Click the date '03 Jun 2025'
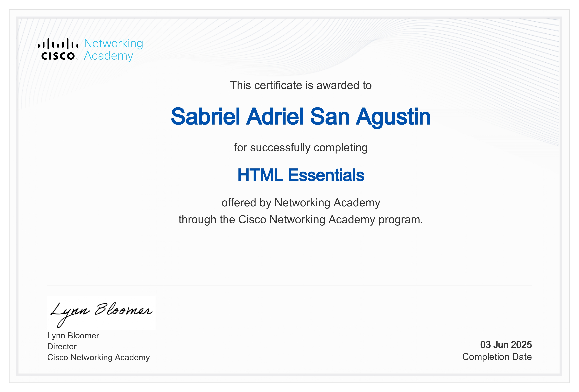579x392 pixels. click(x=506, y=345)
